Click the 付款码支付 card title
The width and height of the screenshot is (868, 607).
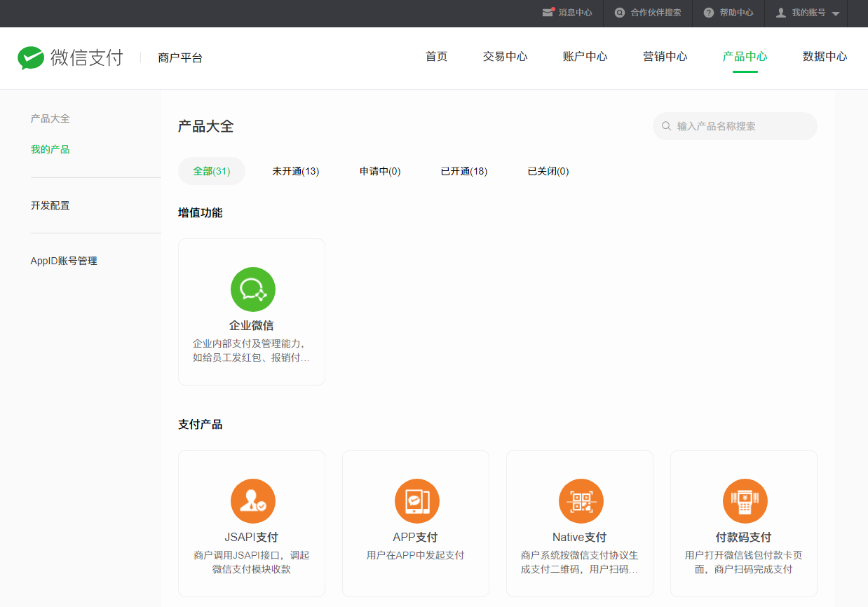[x=744, y=537]
